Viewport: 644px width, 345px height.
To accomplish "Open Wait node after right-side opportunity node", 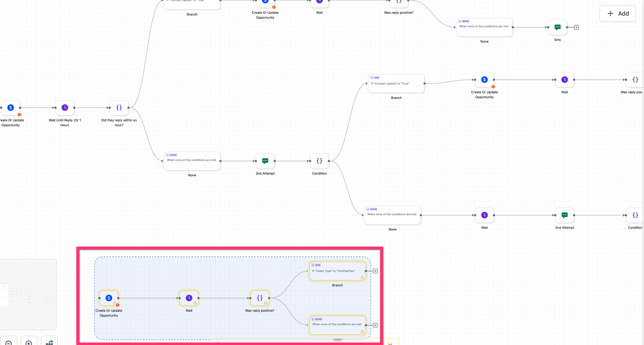I will 565,80.
